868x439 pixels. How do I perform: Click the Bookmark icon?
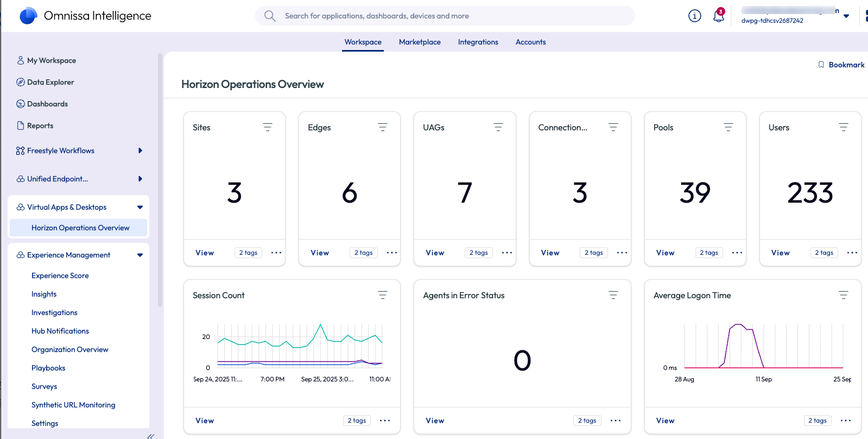pyautogui.click(x=821, y=65)
